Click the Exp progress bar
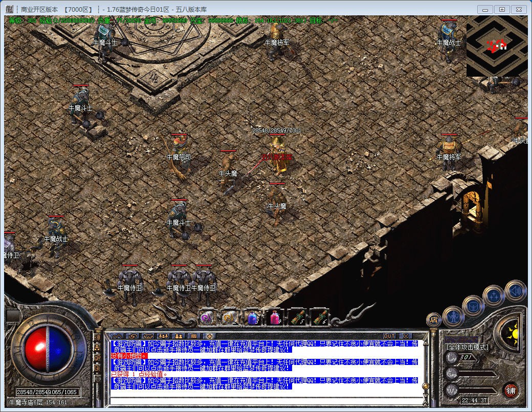The width and height of the screenshot is (532, 412). click(478, 374)
